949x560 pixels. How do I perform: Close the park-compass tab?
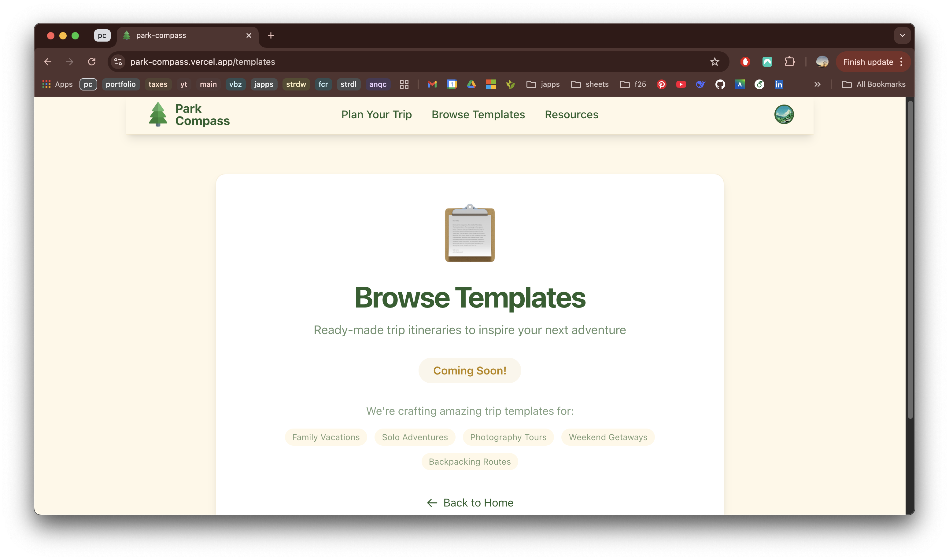coord(249,35)
